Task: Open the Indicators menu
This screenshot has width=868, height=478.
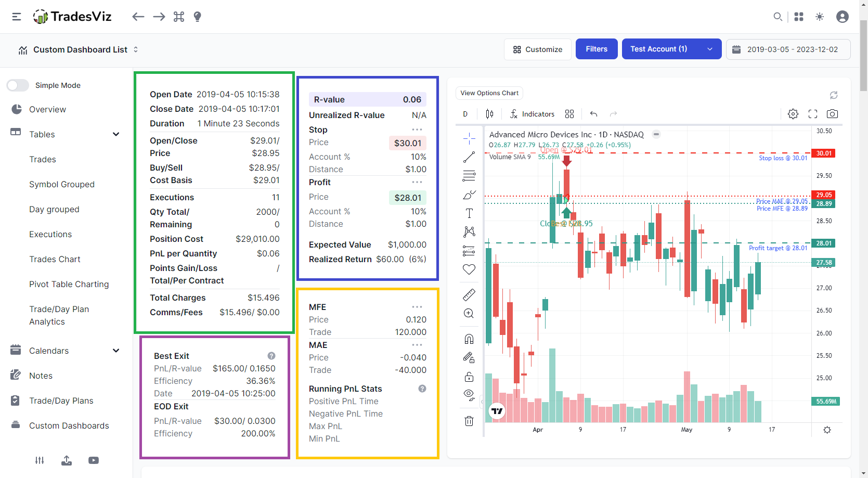Action: tap(532, 114)
